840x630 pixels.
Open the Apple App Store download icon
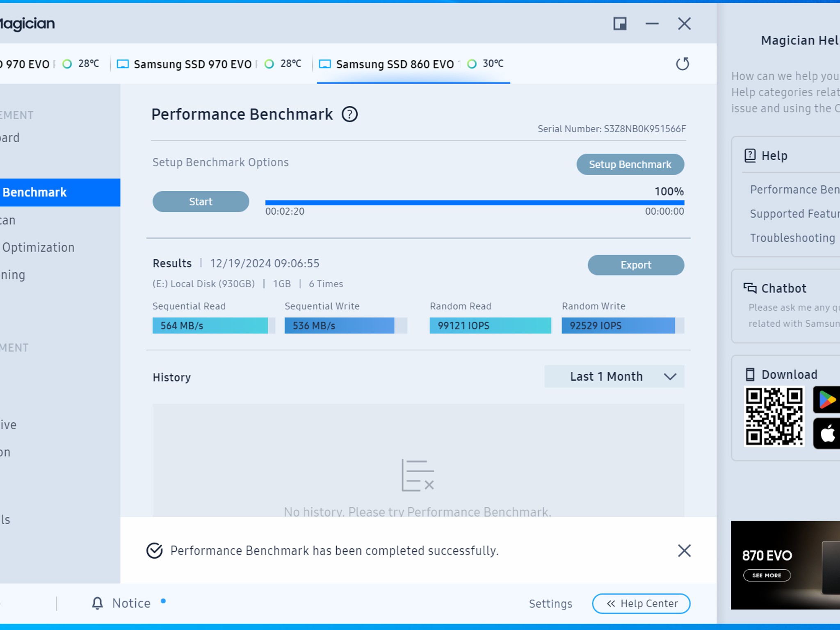click(826, 434)
